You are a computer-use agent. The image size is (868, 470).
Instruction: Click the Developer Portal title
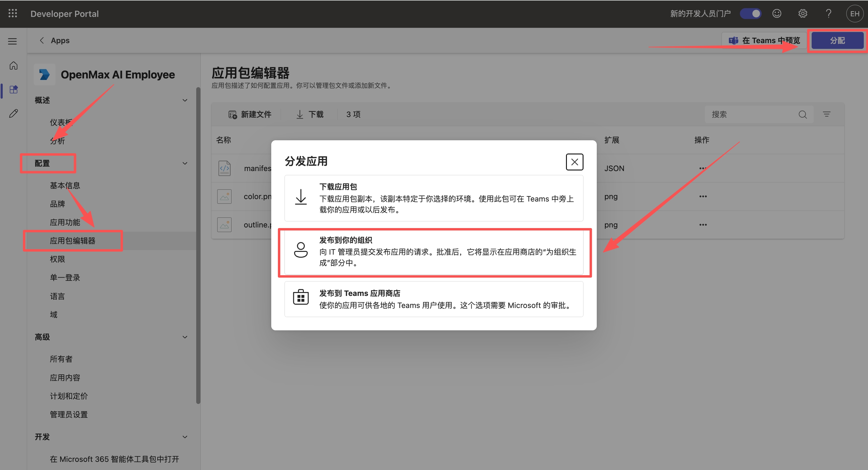pos(65,14)
